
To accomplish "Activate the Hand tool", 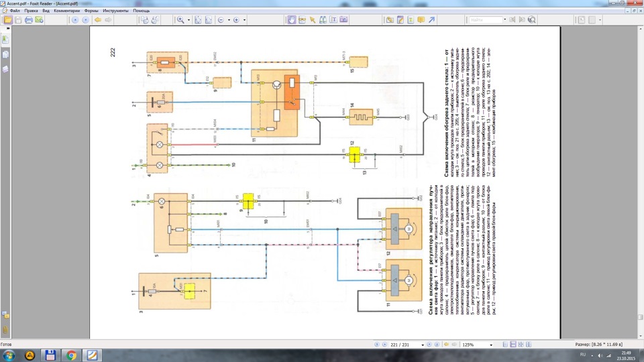I will pos(292,19).
